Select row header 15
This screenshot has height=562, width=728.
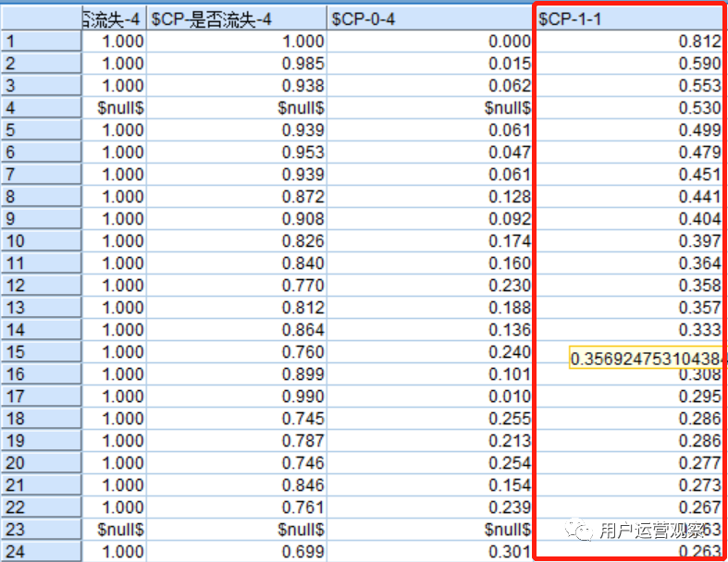coord(42,352)
